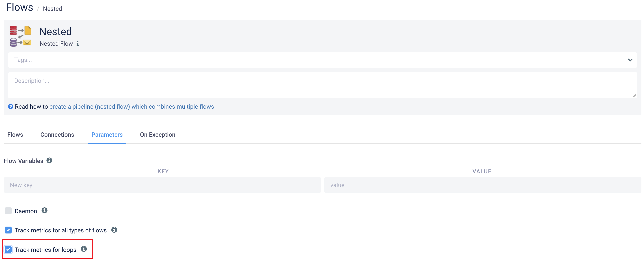Disable Track metrics for all types of flows
The height and width of the screenshot is (260, 644).
pyautogui.click(x=8, y=230)
